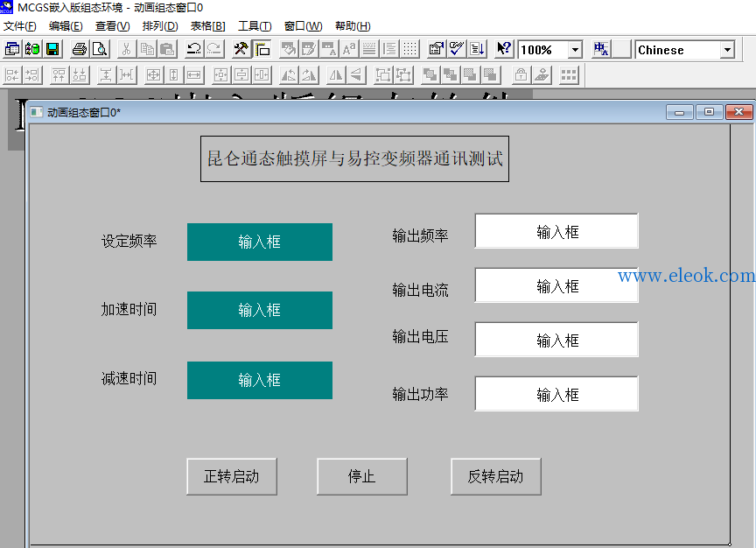Image resolution: width=756 pixels, height=548 pixels.
Task: Click the rotate right icon
Action: (309, 75)
